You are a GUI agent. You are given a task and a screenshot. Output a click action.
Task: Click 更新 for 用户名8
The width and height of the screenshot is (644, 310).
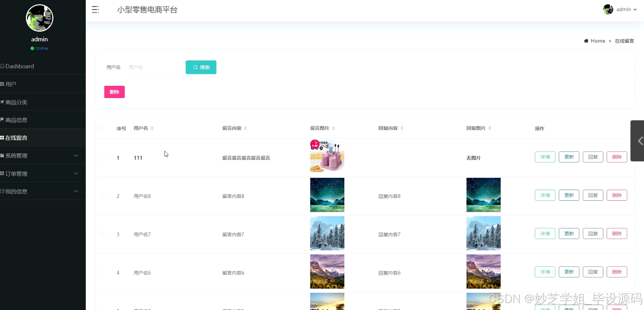pyautogui.click(x=569, y=195)
